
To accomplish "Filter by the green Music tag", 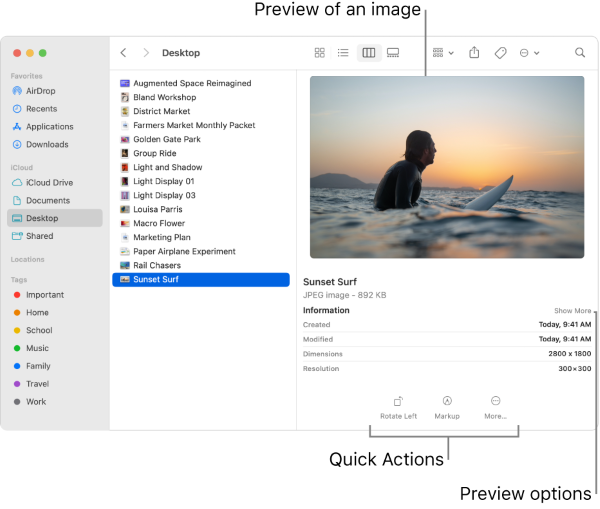I will tap(31, 348).
